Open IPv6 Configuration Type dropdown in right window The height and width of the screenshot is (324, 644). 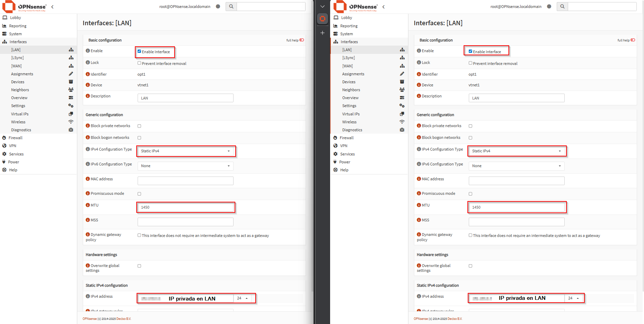point(517,166)
